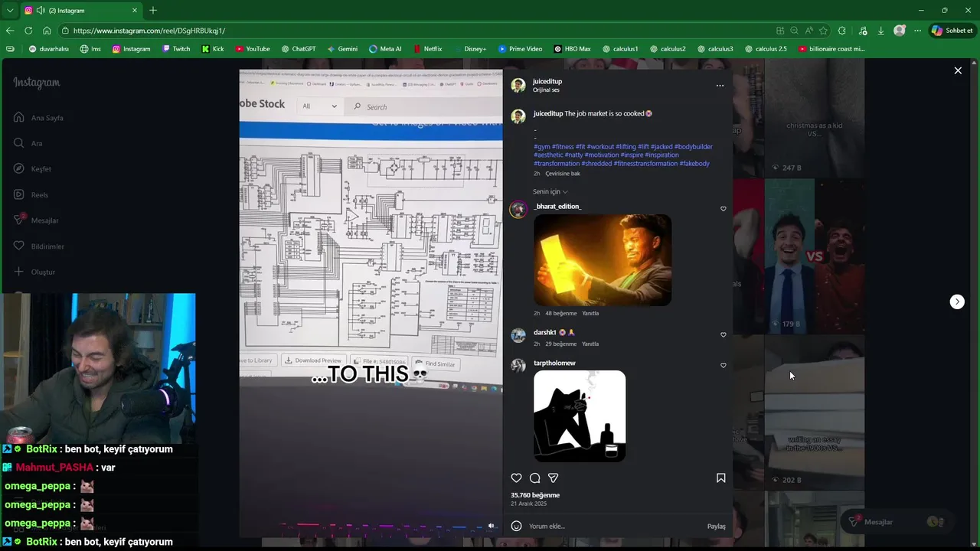Screen dimensions: 980x551
Task: Like darshk1's comment
Action: tap(723, 334)
